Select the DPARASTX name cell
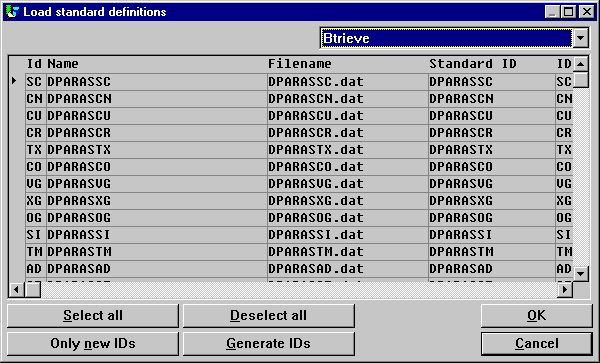The width and height of the screenshot is (600, 363). coord(157,150)
